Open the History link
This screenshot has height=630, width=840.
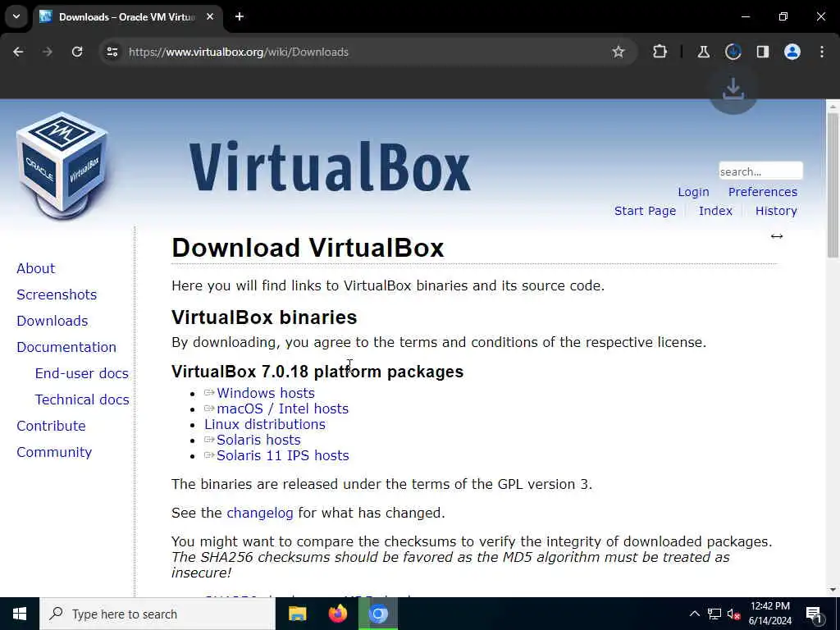(x=776, y=211)
